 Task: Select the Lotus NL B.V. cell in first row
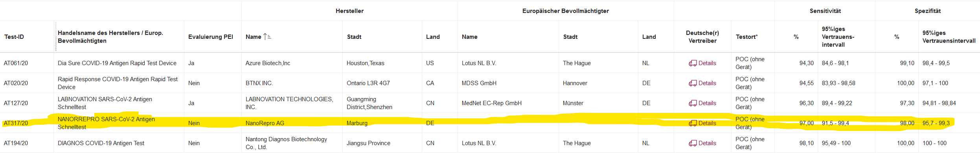coord(479,63)
